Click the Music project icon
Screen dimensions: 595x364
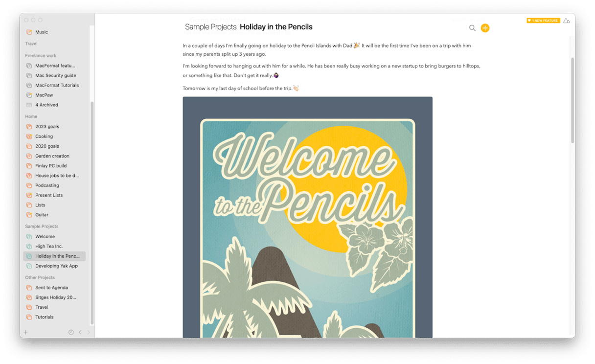29,32
